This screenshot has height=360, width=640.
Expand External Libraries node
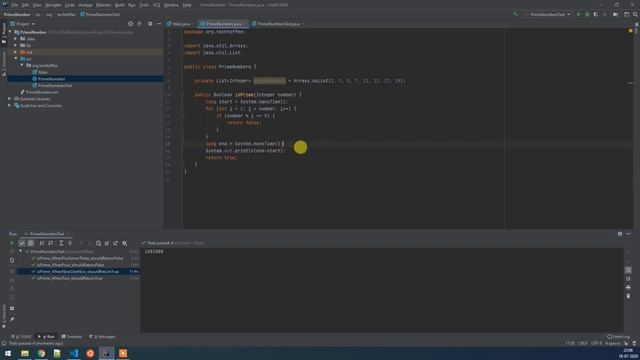click(x=10, y=99)
